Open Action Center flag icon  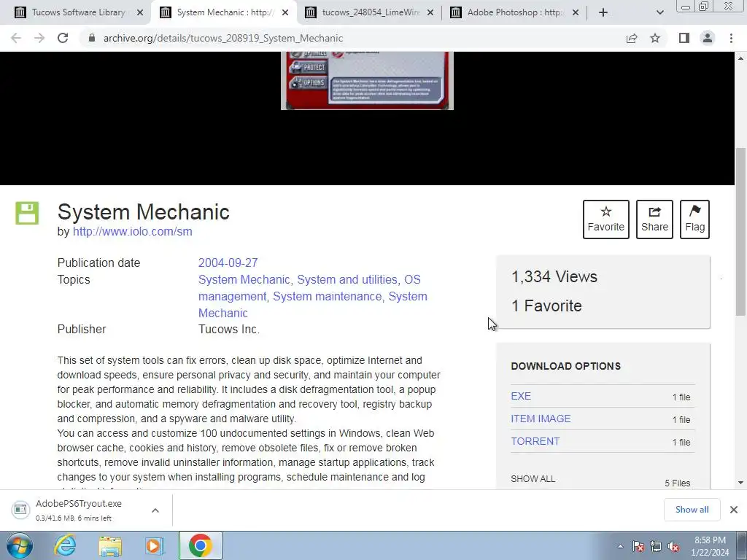coord(638,546)
